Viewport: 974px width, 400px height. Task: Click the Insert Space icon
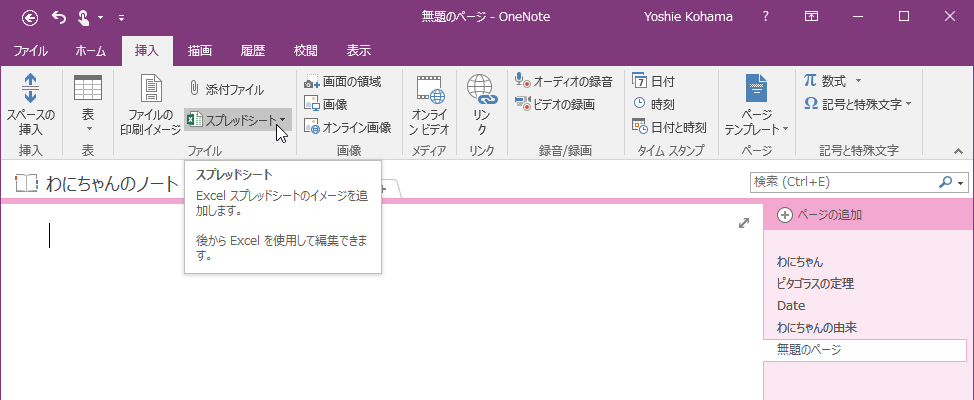30,88
